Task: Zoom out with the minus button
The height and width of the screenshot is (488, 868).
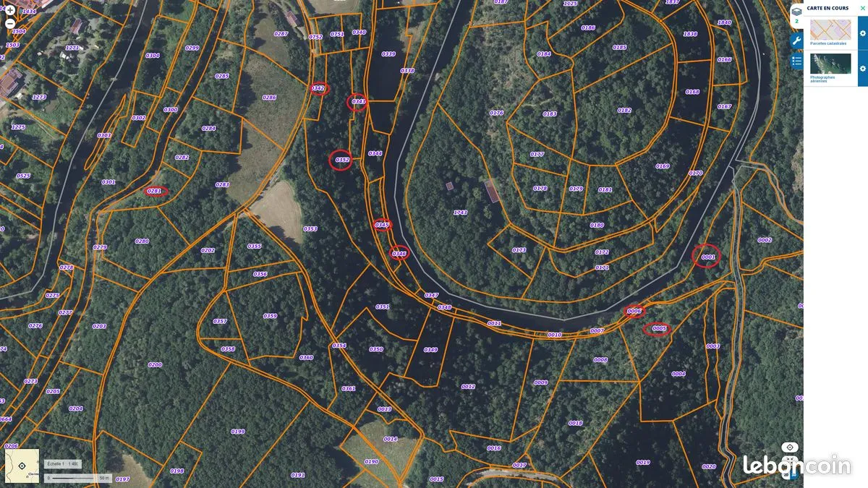Action: [10, 23]
